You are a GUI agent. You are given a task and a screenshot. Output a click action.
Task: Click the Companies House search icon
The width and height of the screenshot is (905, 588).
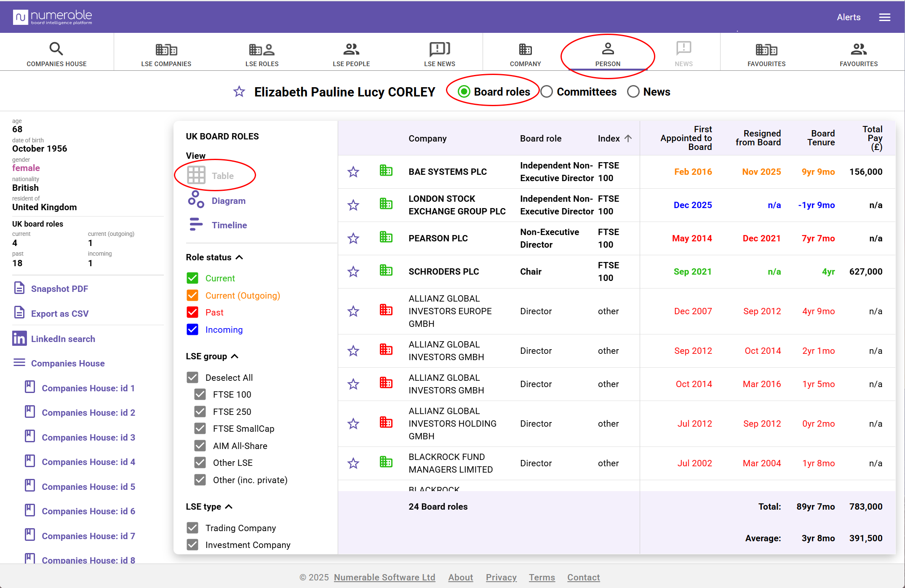coord(56,49)
